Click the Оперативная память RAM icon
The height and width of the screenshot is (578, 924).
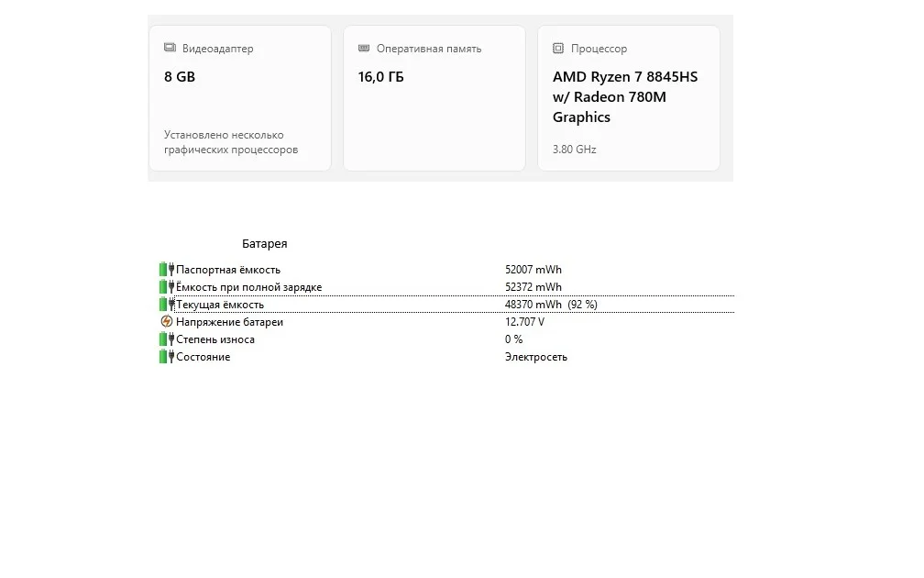(x=364, y=48)
